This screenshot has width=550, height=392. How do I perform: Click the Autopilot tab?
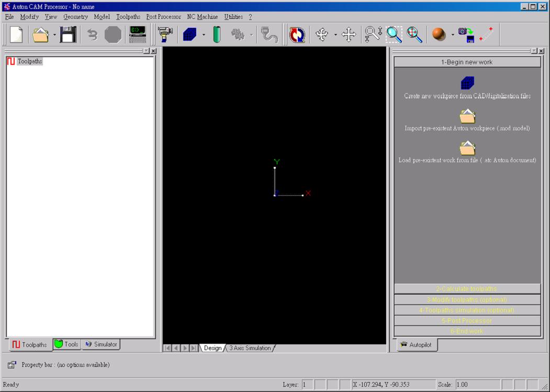pos(417,344)
